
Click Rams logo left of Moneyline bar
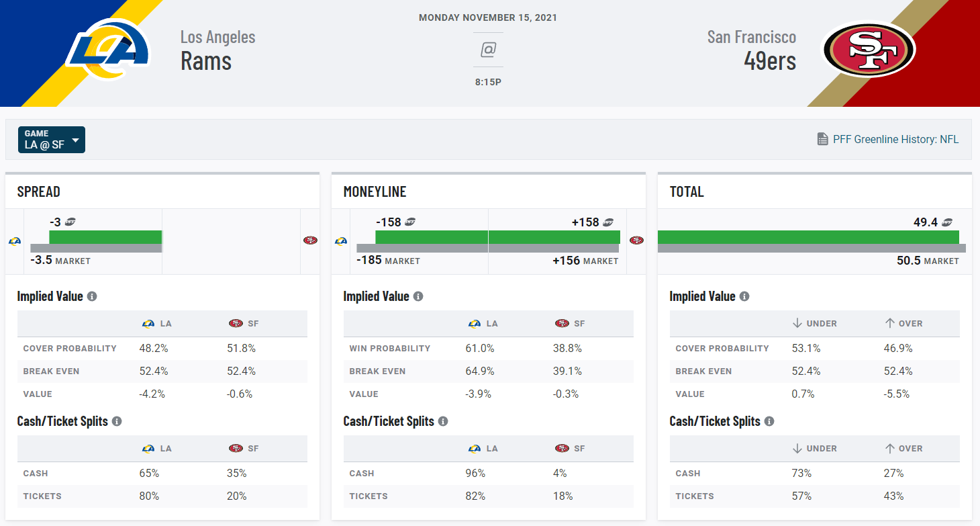(341, 240)
